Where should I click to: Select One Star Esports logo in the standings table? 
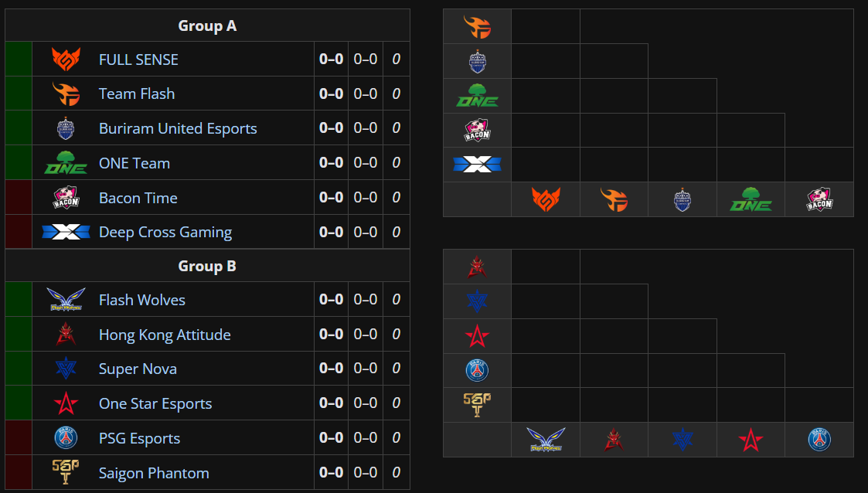[x=66, y=403]
